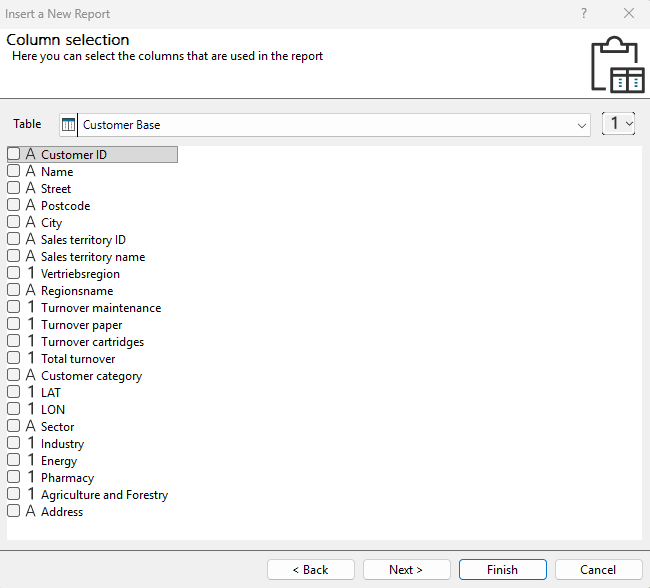The image size is (650, 588).
Task: Click the text-type icon beside Street
Action: pos(30,188)
